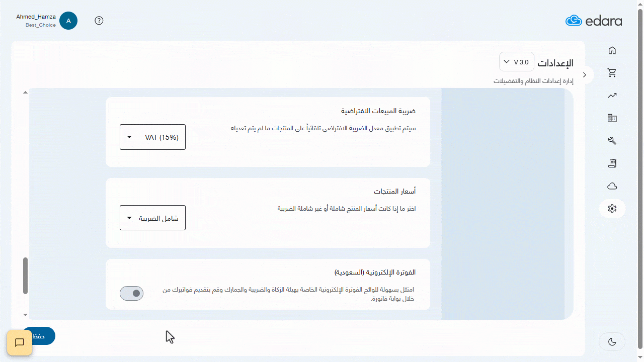Click the حفظ save button
The width and height of the screenshot is (644, 362).
click(39, 336)
